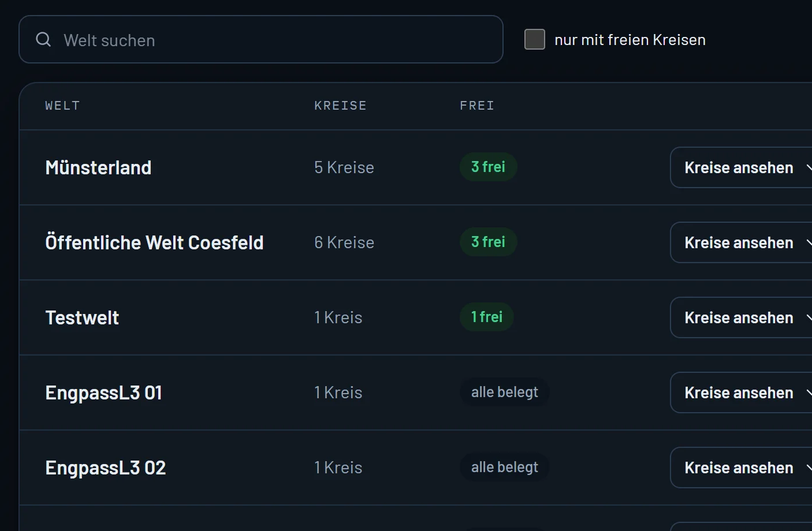This screenshot has width=812, height=531.
Task: Click the 3 frei badge for Coesfeld
Action: pos(489,242)
